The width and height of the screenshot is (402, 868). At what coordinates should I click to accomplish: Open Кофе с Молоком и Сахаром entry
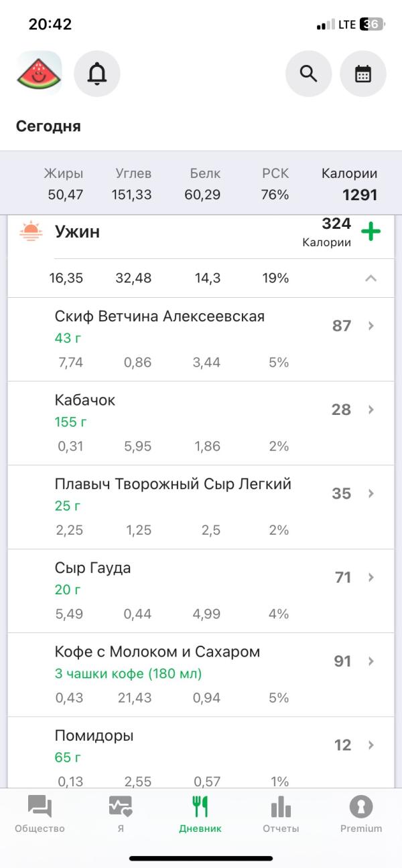point(201,675)
